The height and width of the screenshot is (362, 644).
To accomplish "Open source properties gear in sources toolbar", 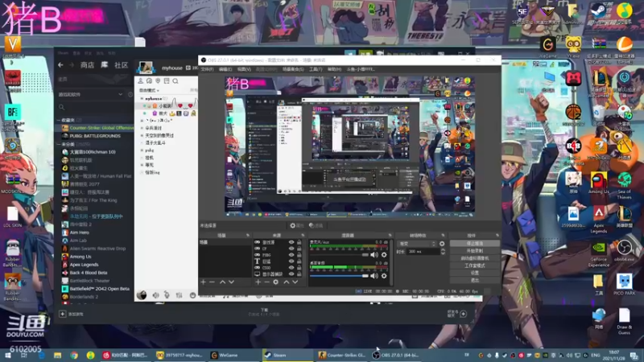I will [275, 282].
